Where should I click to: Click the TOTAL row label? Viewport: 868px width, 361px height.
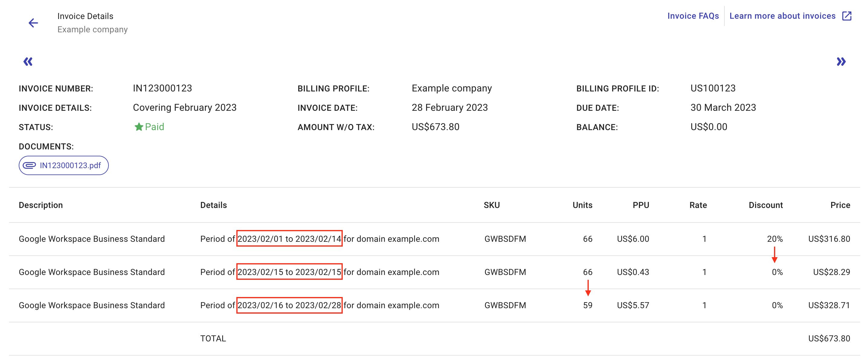[x=213, y=338]
